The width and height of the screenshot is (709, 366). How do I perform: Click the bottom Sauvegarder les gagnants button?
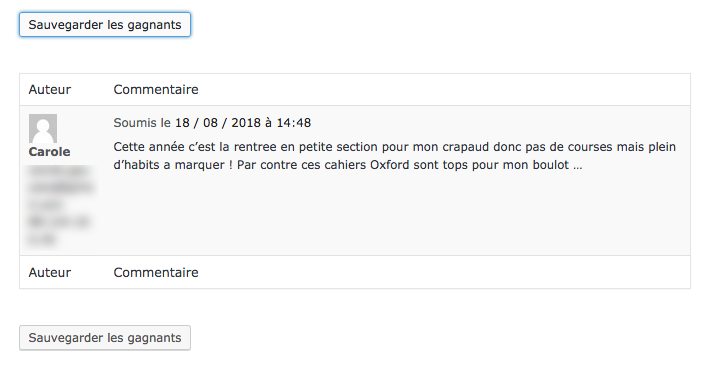click(105, 337)
